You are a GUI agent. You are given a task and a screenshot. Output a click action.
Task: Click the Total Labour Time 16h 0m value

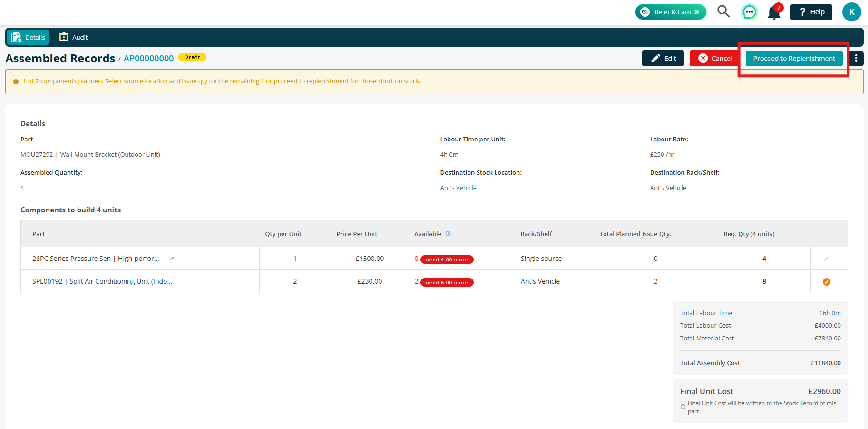click(829, 313)
